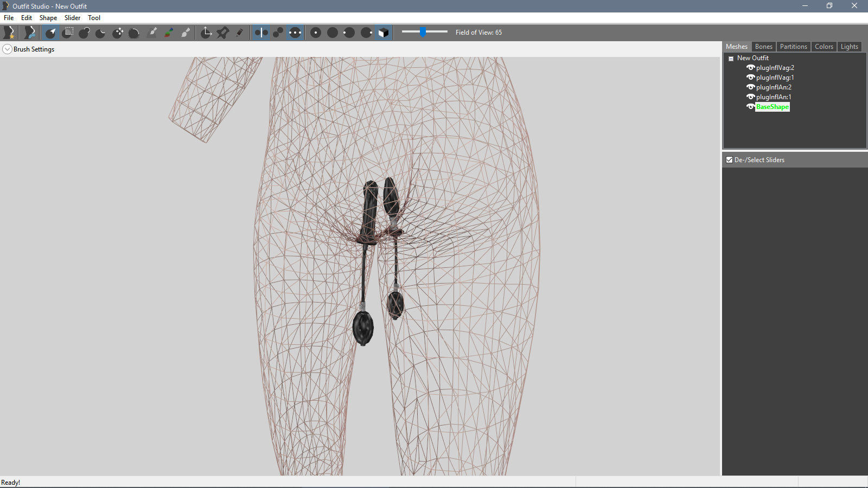Uncheck the De-/Select Sliders checkbox
Screen dimensions: 868x488
tap(729, 160)
